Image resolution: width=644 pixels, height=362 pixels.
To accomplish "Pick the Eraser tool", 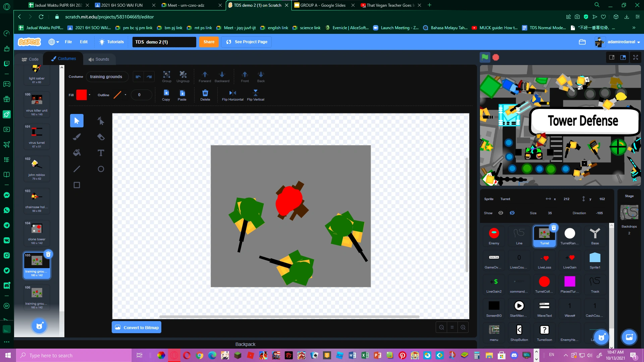I will 101,137.
